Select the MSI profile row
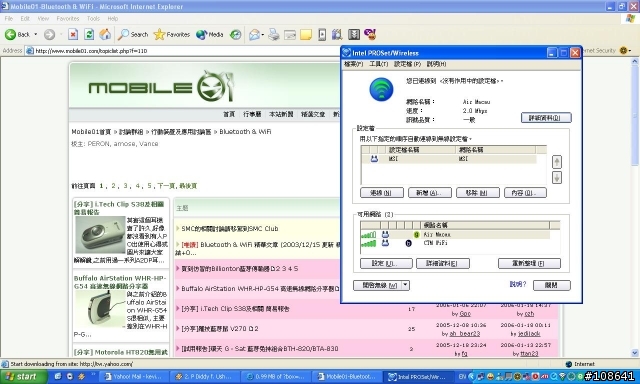 tap(449, 159)
